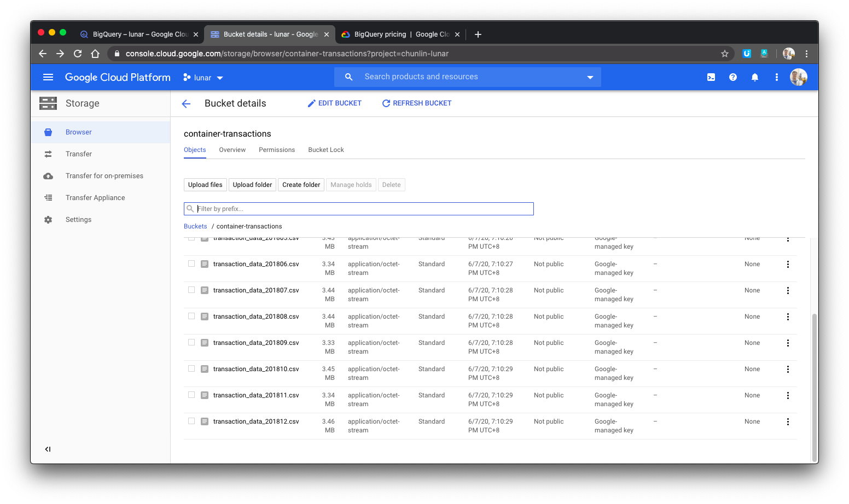The height and width of the screenshot is (504, 849).
Task: Switch to the Permissions tab
Action: pyautogui.click(x=276, y=149)
